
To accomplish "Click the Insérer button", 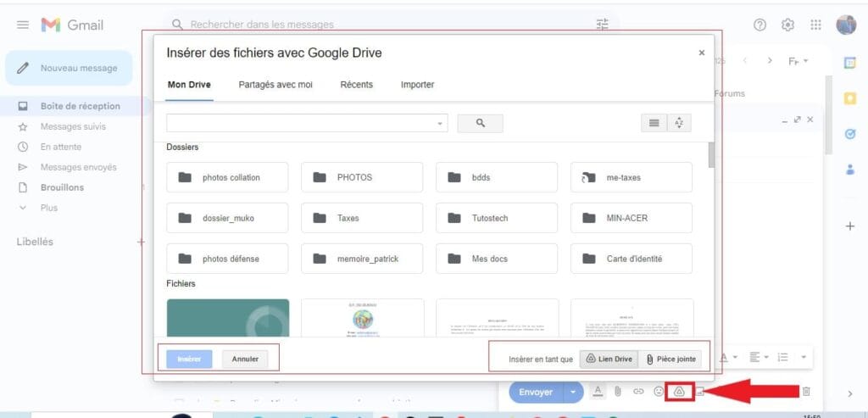I will [189, 359].
